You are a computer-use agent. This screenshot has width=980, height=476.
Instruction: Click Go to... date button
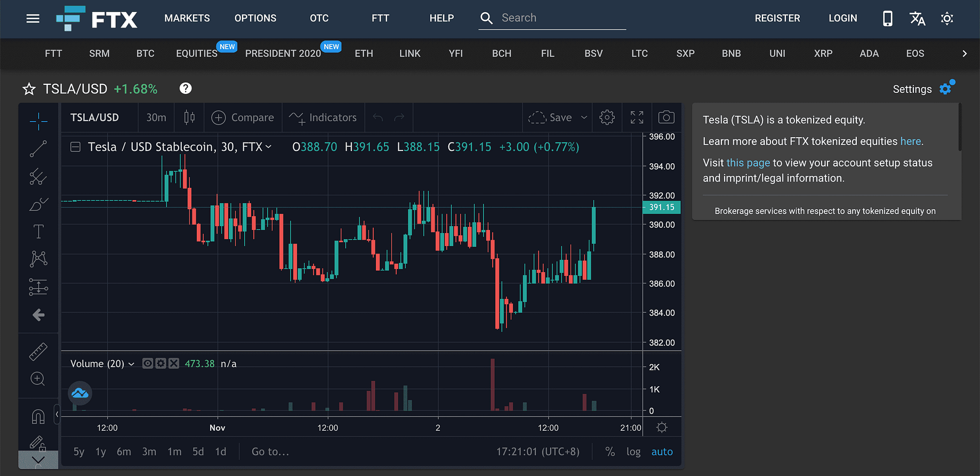270,452
